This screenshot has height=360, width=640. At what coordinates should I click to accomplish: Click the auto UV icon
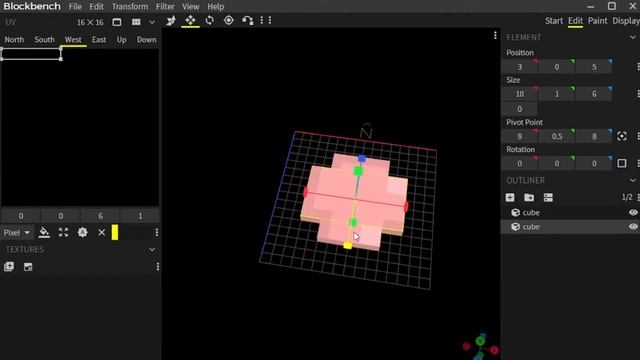tap(82, 233)
